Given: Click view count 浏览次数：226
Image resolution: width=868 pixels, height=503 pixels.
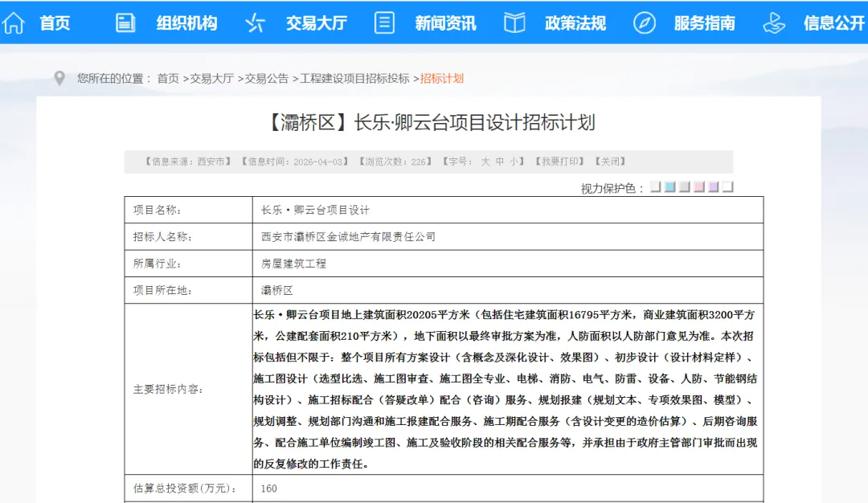Looking at the screenshot, I should point(395,162).
